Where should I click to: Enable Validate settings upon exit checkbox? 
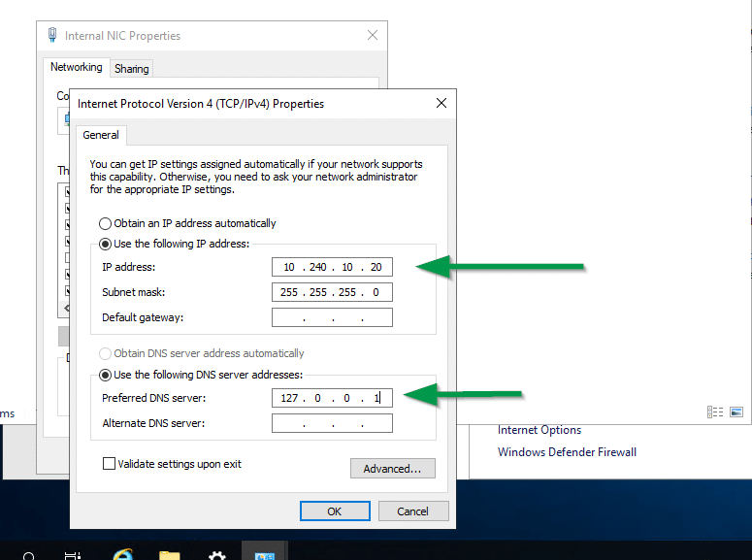tap(109, 464)
